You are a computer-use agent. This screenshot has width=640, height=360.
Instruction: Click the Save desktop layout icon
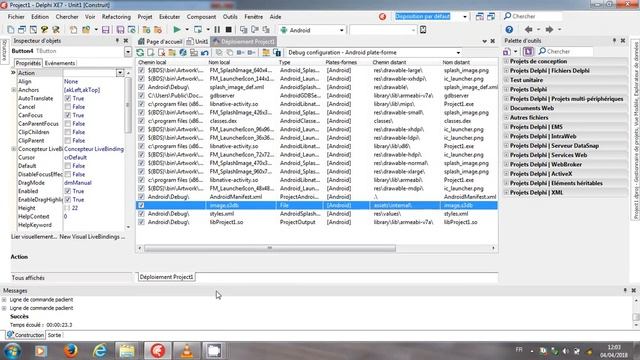480,16
